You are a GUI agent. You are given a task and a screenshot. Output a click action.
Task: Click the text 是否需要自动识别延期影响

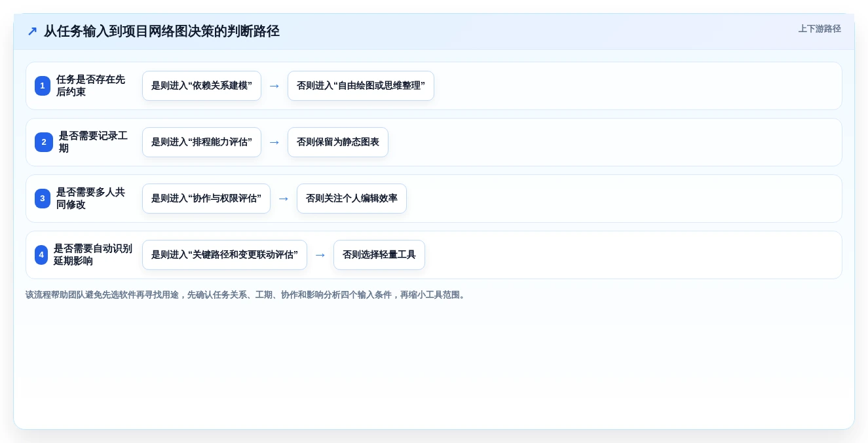pos(92,255)
